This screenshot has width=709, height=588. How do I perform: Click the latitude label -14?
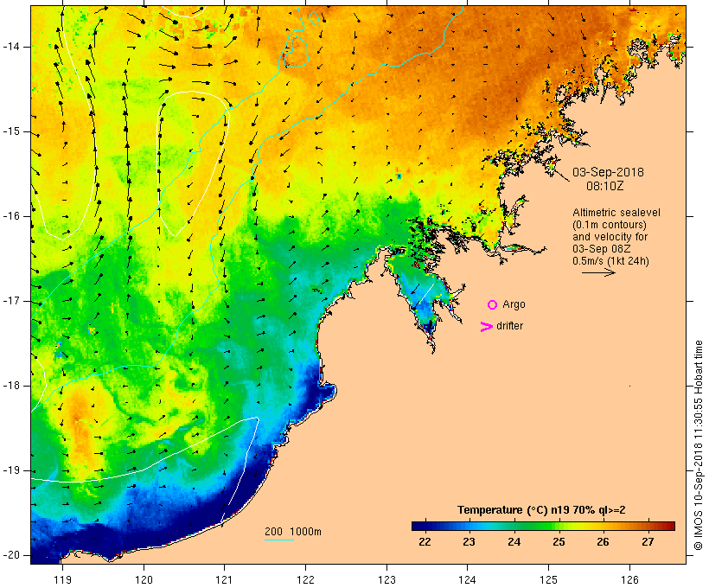click(10, 47)
